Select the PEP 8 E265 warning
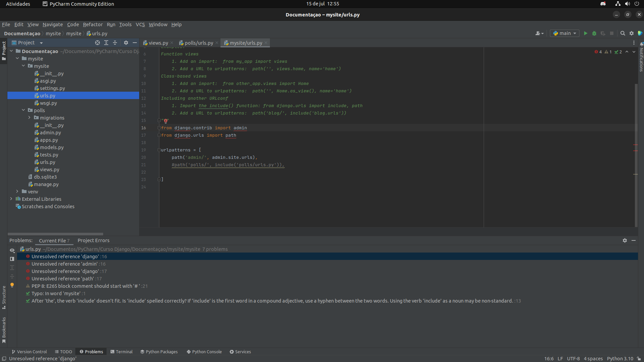Viewport: 644px width, 362px height. (89, 286)
